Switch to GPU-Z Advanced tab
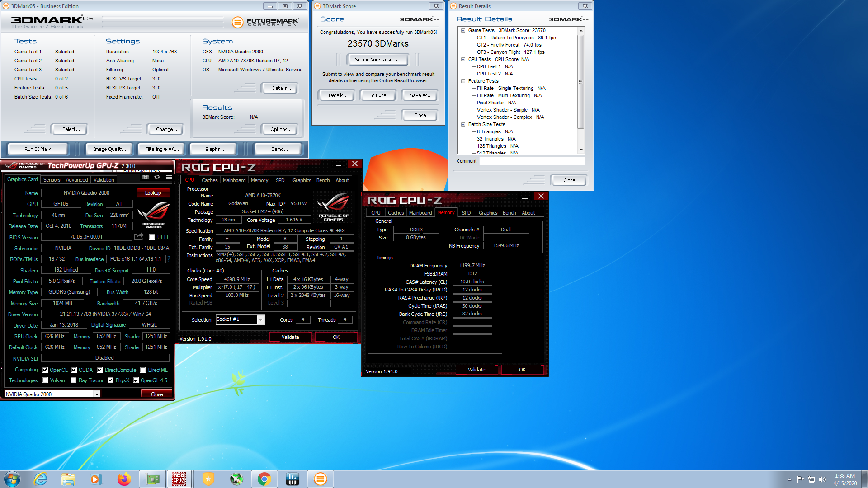This screenshot has height=488, width=868. click(x=77, y=180)
